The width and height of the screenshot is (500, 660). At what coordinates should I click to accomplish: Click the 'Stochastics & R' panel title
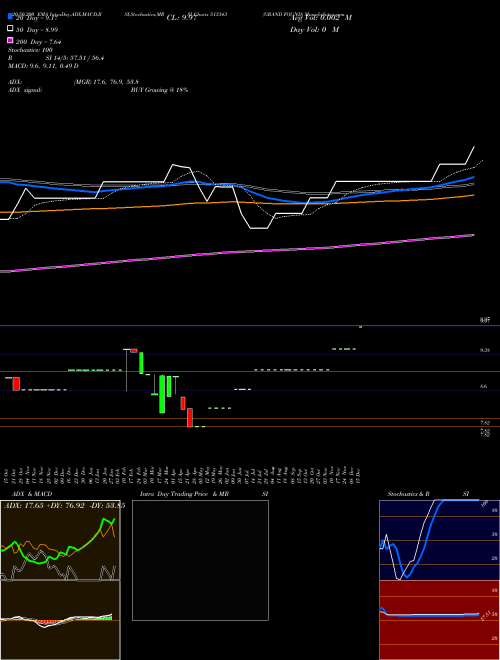(x=409, y=494)
